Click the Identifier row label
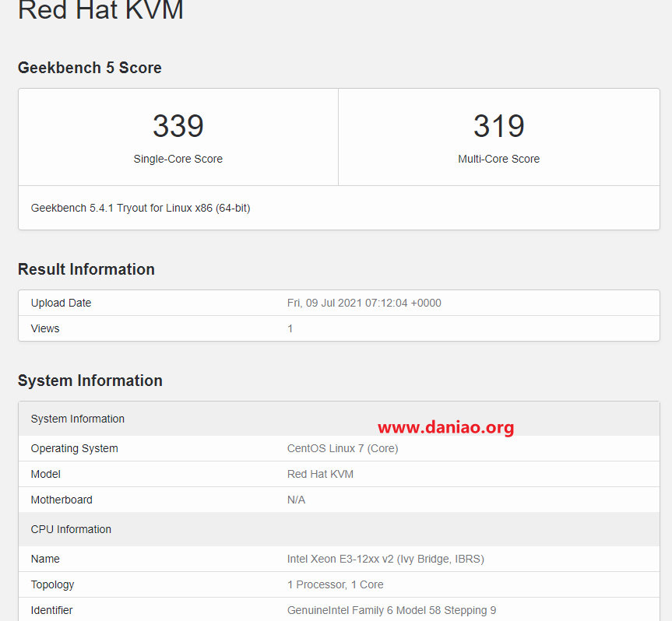Image resolution: width=672 pixels, height=621 pixels. (x=51, y=610)
